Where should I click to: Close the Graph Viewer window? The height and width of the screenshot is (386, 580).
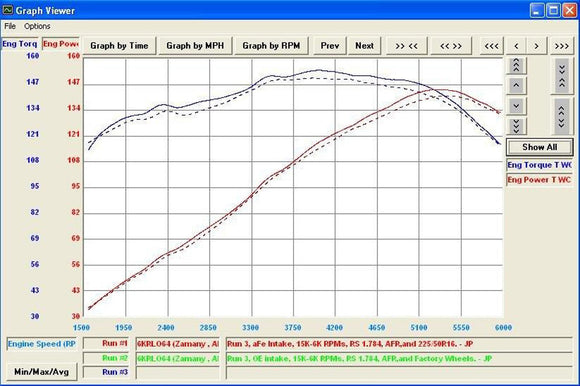(x=570, y=10)
